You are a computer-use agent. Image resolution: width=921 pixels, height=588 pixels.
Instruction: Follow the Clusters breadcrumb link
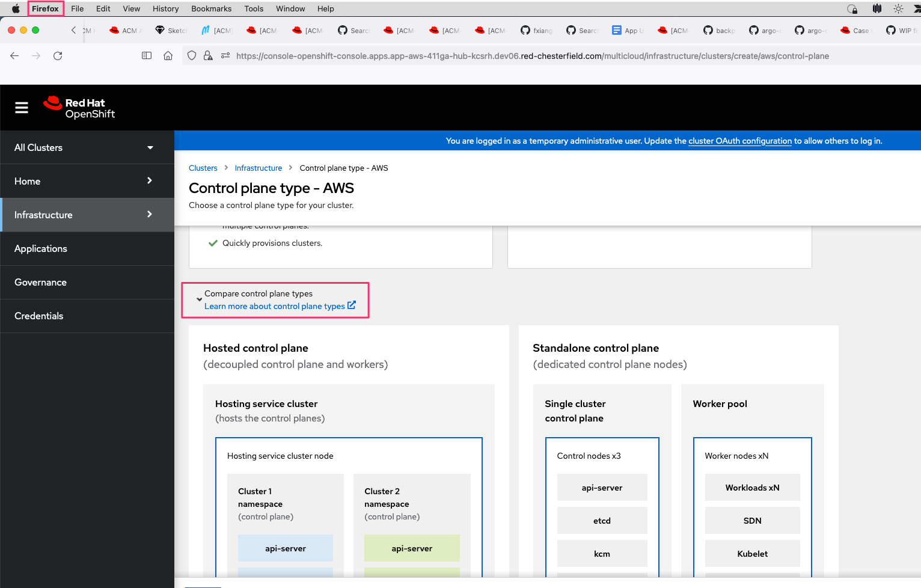(x=203, y=168)
